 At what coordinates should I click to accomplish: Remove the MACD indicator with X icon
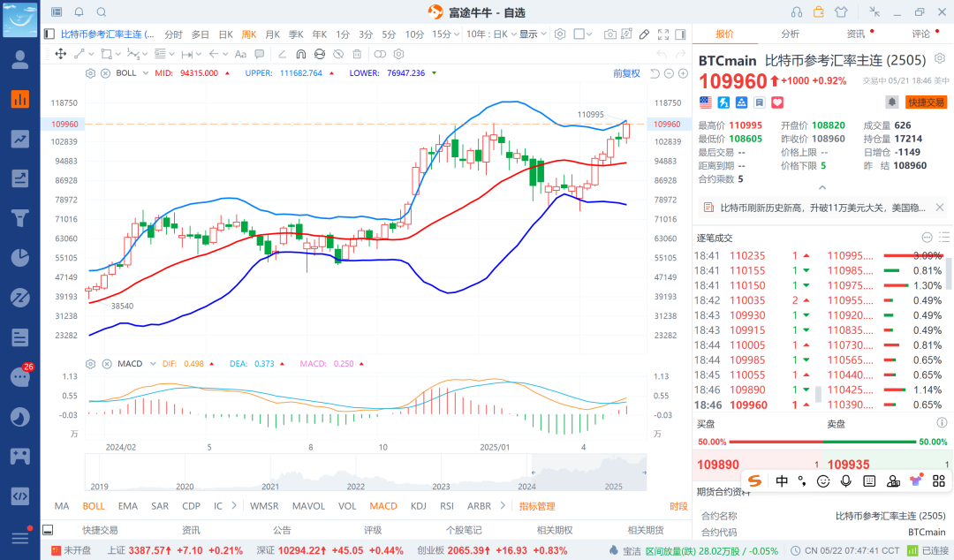point(107,363)
